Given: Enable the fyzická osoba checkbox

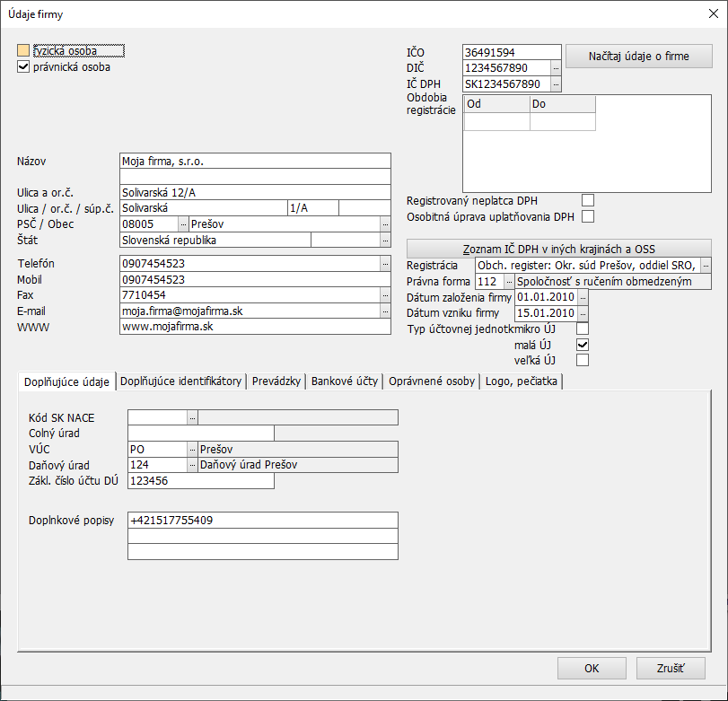Looking at the screenshot, I should [24, 51].
